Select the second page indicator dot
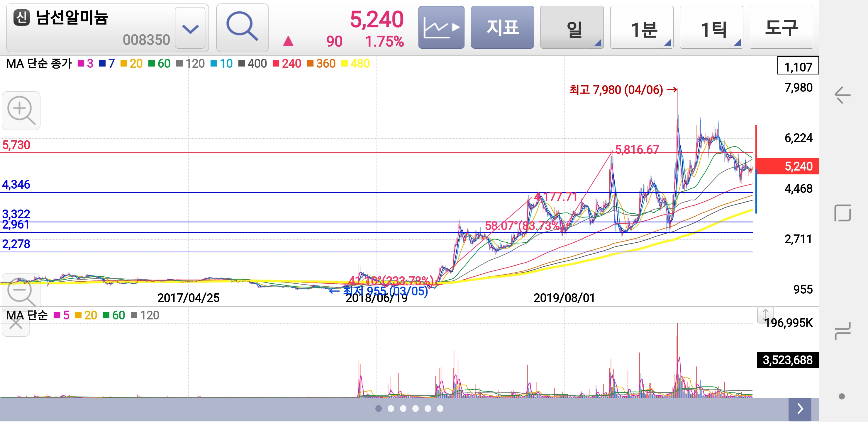This screenshot has height=422, width=868. coord(391,409)
